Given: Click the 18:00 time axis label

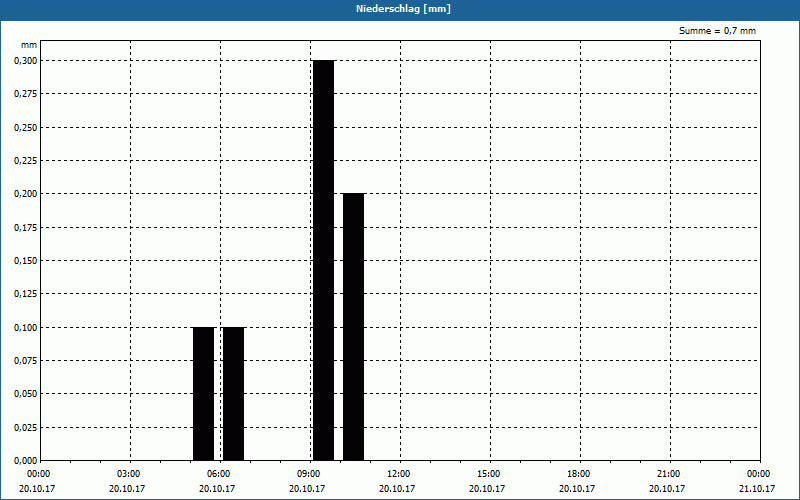Looking at the screenshot, I should (x=581, y=474).
